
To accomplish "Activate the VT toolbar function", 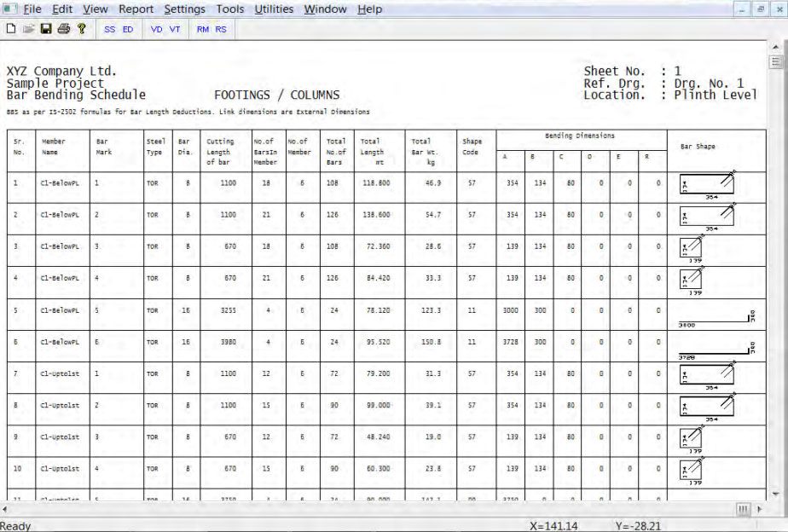I will (173, 28).
